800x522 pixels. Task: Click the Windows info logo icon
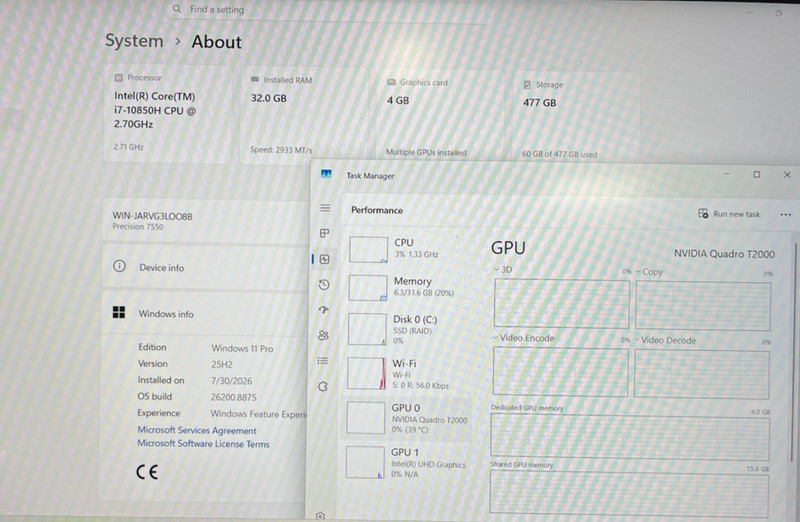point(119,312)
